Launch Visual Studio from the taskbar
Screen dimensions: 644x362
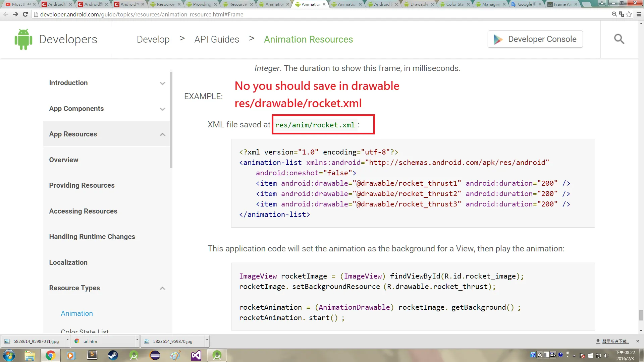pyautogui.click(x=196, y=355)
